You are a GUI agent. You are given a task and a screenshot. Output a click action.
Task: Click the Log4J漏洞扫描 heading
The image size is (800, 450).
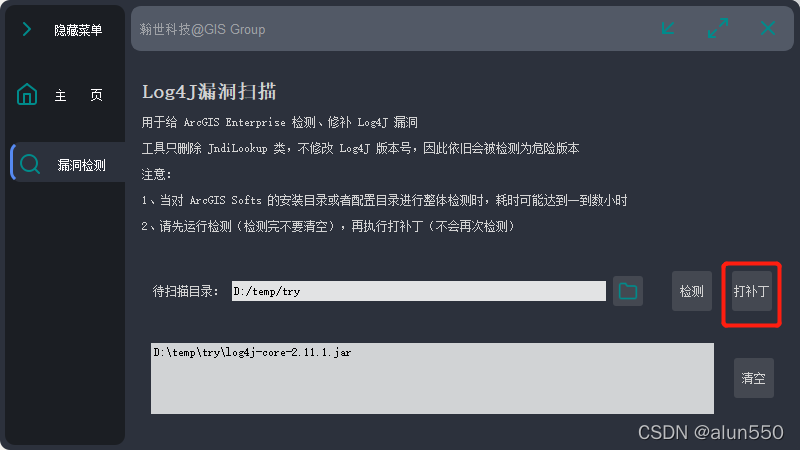click(x=209, y=92)
